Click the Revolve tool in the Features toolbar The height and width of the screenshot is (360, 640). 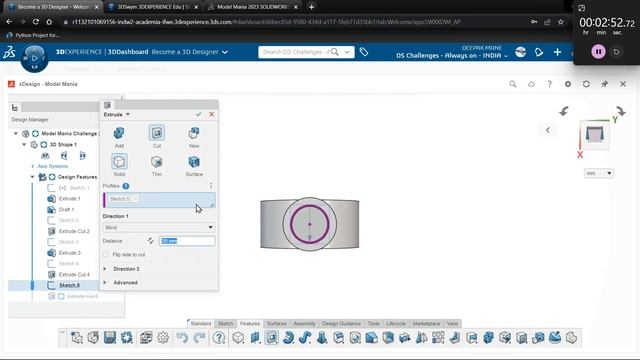288,338
